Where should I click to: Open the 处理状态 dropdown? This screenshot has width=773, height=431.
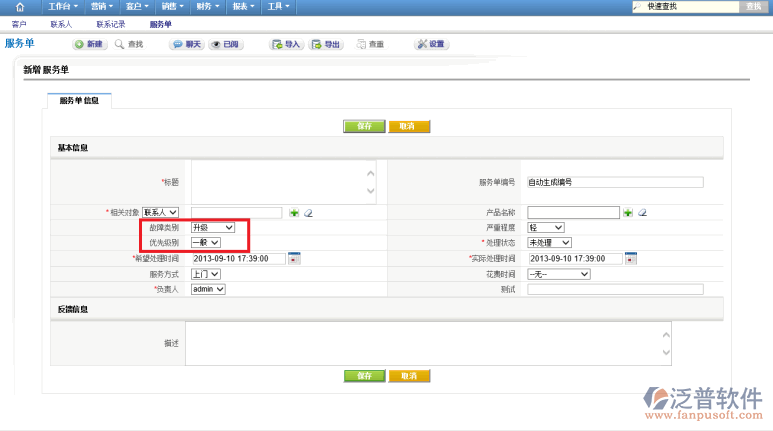549,243
